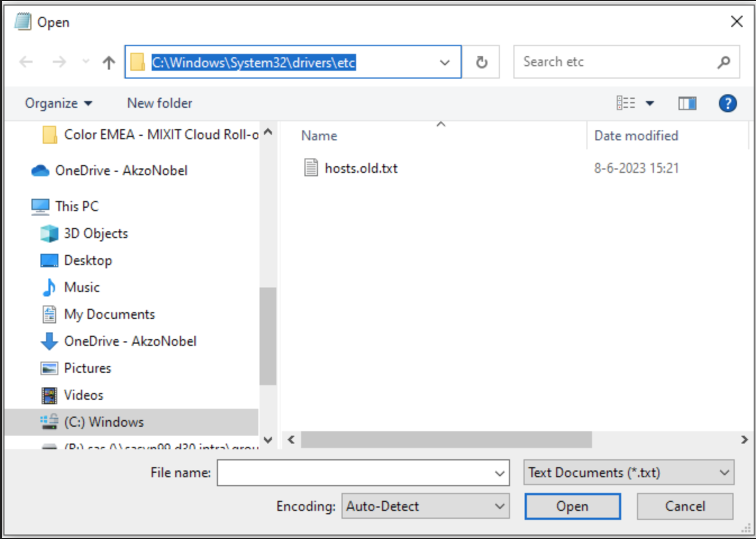The image size is (756, 539).
Task: Navigate back with the back arrow
Action: tap(26, 62)
